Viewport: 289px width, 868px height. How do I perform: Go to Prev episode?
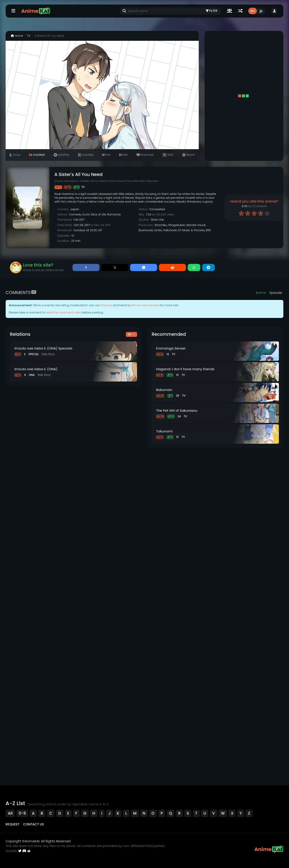(106, 155)
